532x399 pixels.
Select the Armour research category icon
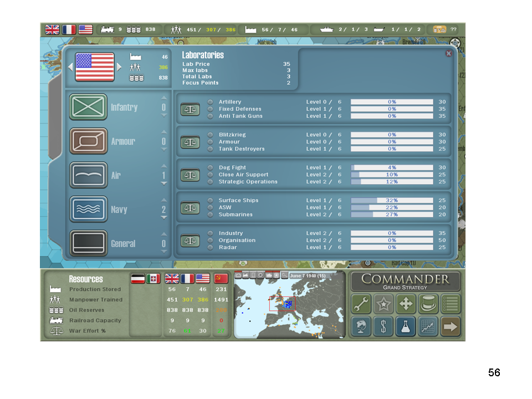pyautogui.click(x=88, y=141)
